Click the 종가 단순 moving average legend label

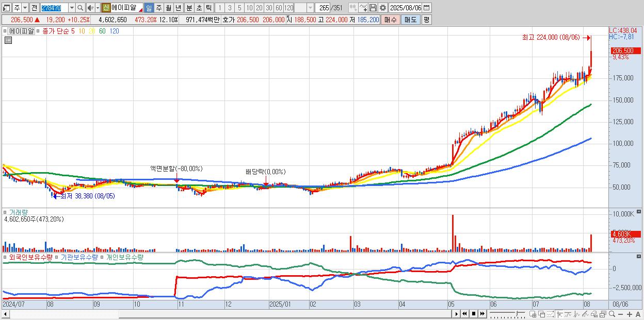pyautogui.click(x=55, y=31)
